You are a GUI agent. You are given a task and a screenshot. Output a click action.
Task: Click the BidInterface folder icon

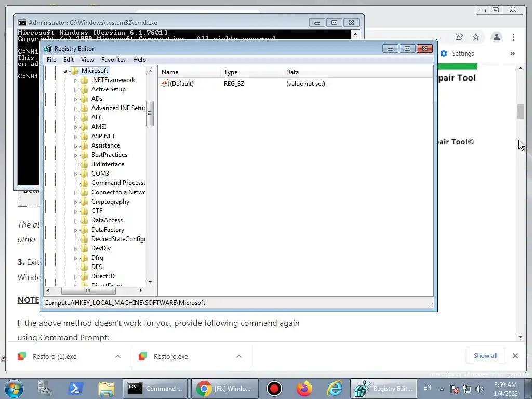click(x=84, y=164)
